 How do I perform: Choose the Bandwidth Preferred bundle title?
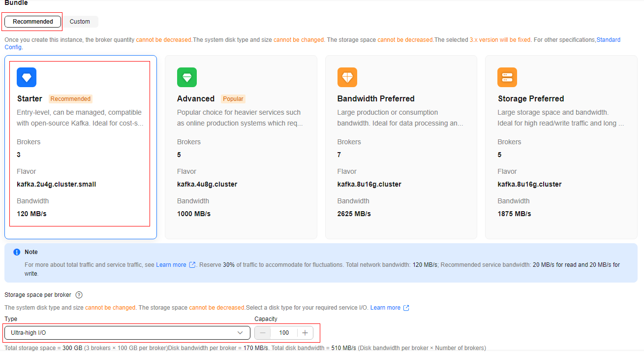coord(376,98)
